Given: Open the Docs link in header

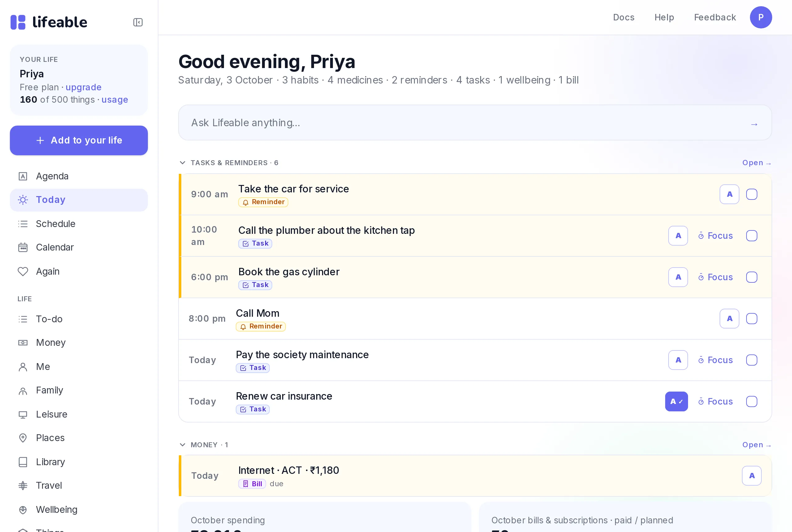Looking at the screenshot, I should click(623, 17).
